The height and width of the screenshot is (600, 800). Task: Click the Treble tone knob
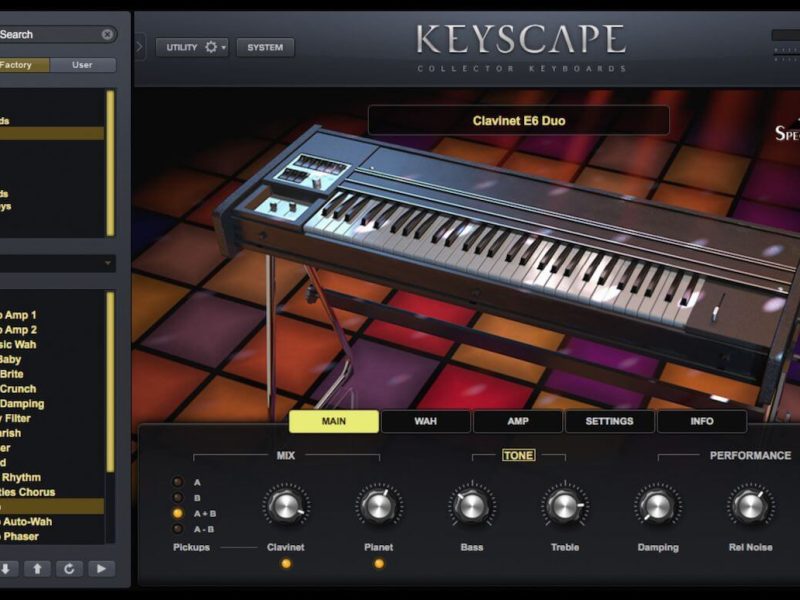tap(565, 506)
